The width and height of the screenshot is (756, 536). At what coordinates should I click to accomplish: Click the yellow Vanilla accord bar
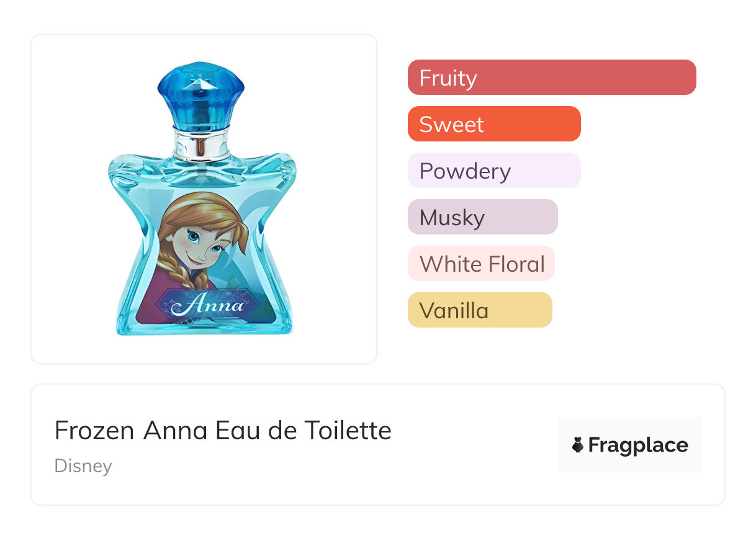(x=479, y=310)
